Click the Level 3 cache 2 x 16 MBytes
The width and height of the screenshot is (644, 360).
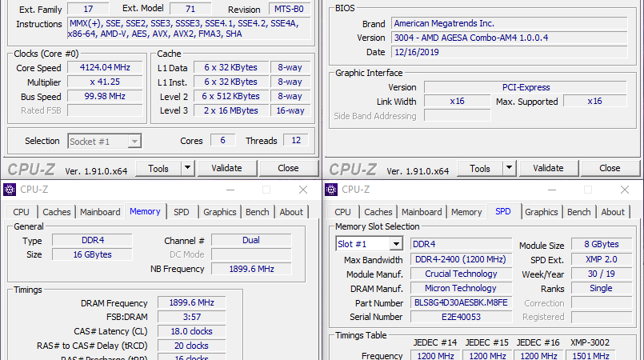tap(231, 110)
